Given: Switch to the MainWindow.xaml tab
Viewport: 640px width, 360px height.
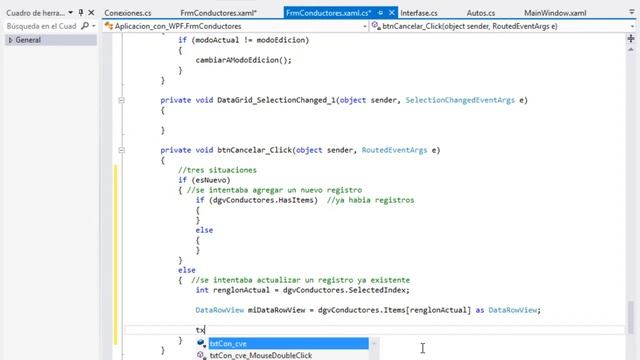Looking at the screenshot, I should pos(555,13).
